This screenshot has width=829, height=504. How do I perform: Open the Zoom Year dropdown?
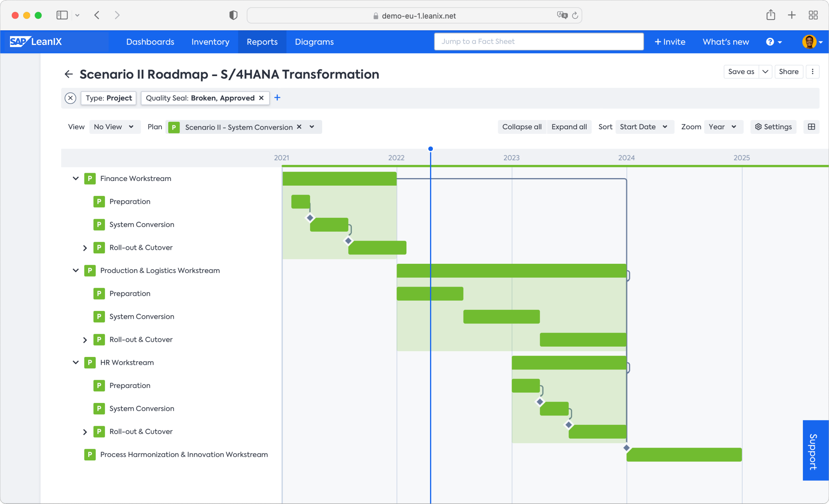pos(723,127)
